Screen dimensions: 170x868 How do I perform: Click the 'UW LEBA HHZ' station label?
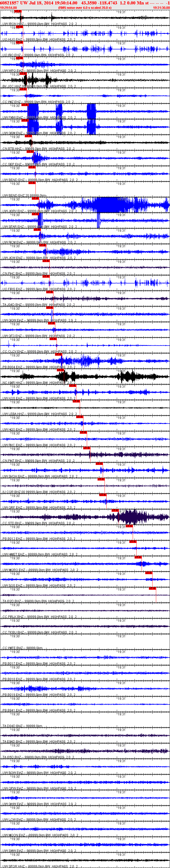click(x=13, y=414)
